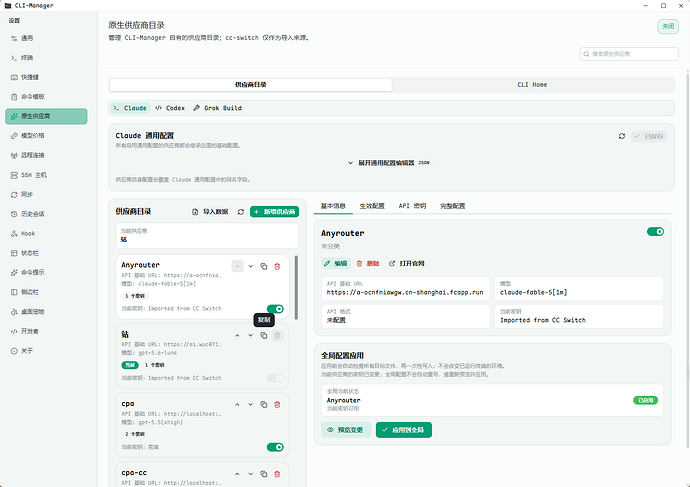Image resolution: width=690 pixels, height=487 pixels.
Task: Move the cpa-cc card up with chevron
Action: 237,474
